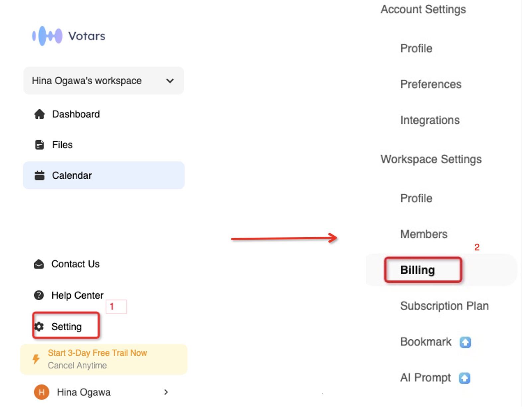
Task: Click the Help Center question mark icon
Action: click(x=39, y=295)
